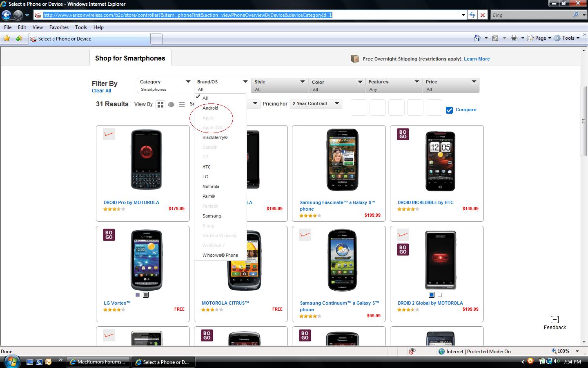
Task: Click the DROID 2 Global phone image
Action: 440,260
